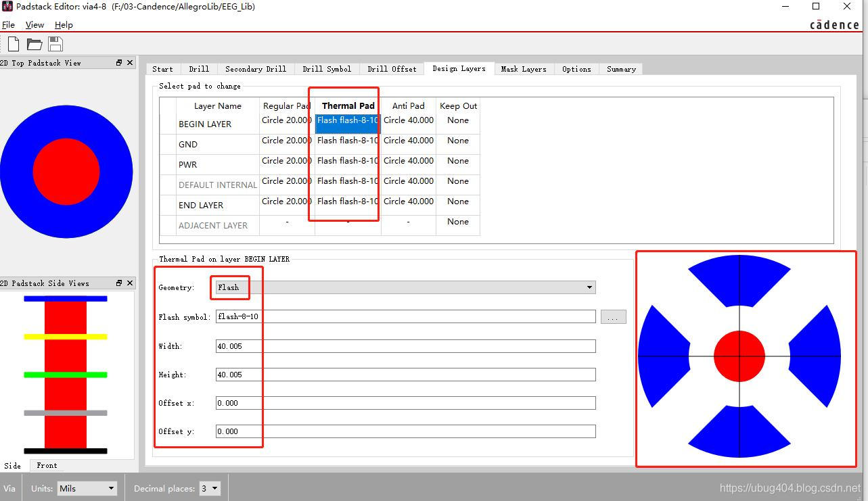Select the Front side view tab
This screenshot has height=501, width=868.
[47, 465]
